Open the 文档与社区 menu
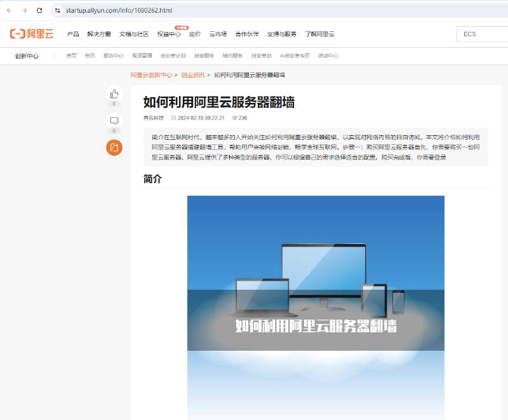508x420 pixels. [x=134, y=34]
